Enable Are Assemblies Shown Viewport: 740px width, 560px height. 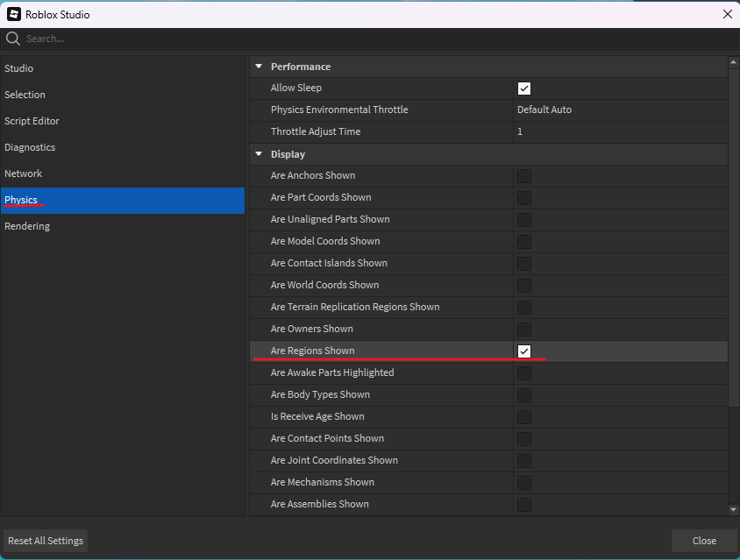pyautogui.click(x=523, y=505)
